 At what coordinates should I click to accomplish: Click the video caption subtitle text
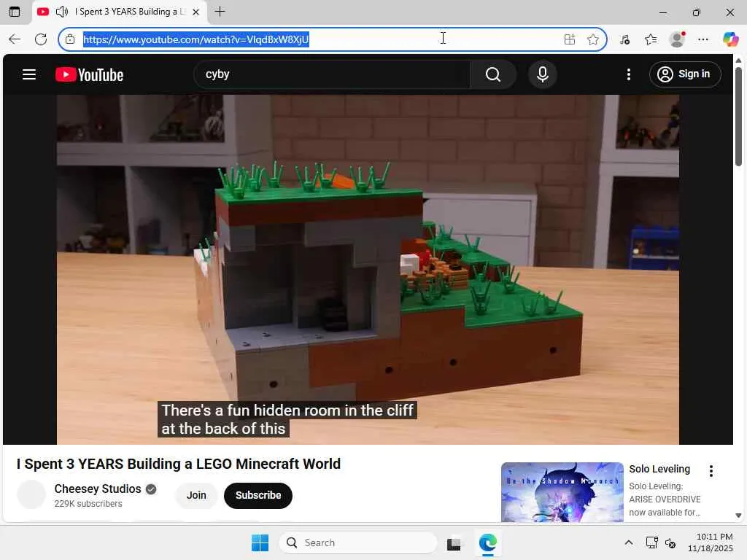click(x=287, y=419)
